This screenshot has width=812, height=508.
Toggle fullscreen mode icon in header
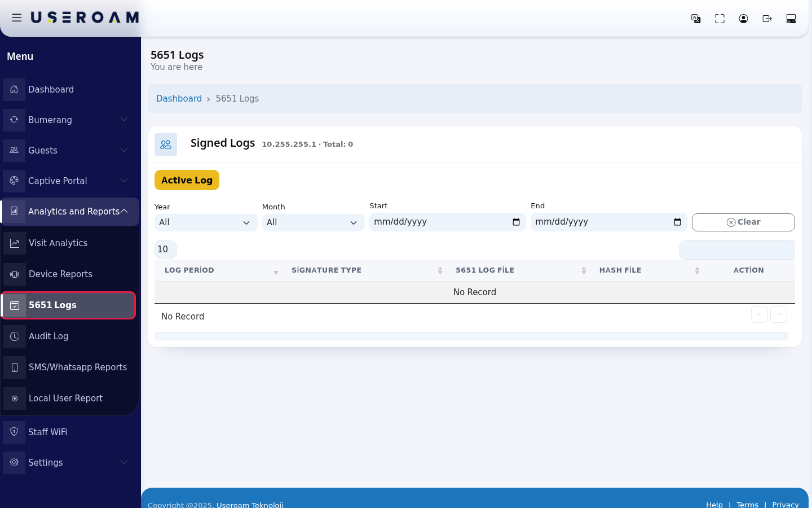pos(720,19)
